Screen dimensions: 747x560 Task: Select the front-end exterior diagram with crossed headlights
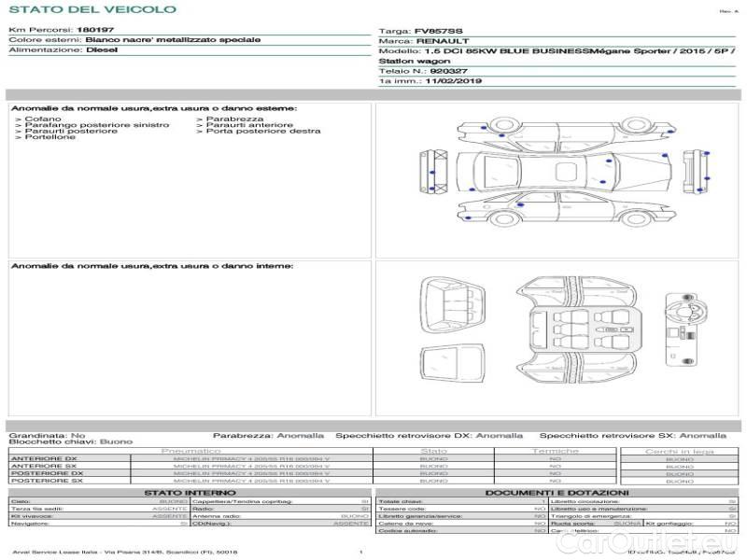point(433,172)
